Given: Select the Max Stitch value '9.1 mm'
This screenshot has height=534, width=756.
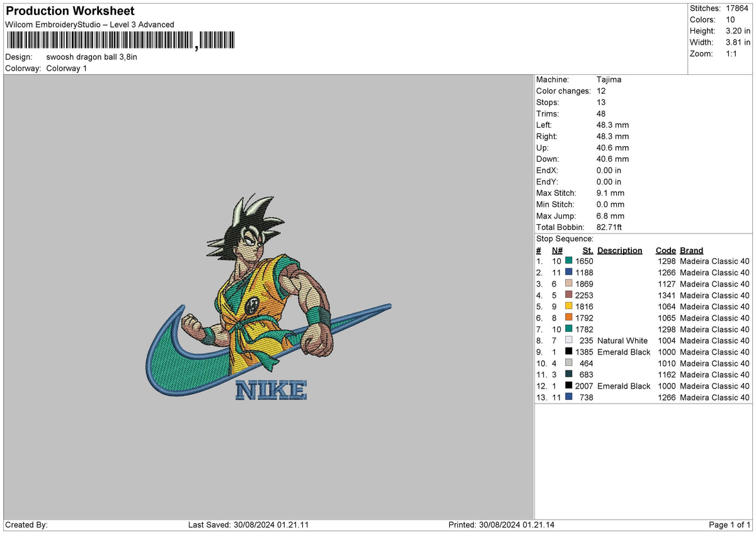Looking at the screenshot, I should click(610, 193).
